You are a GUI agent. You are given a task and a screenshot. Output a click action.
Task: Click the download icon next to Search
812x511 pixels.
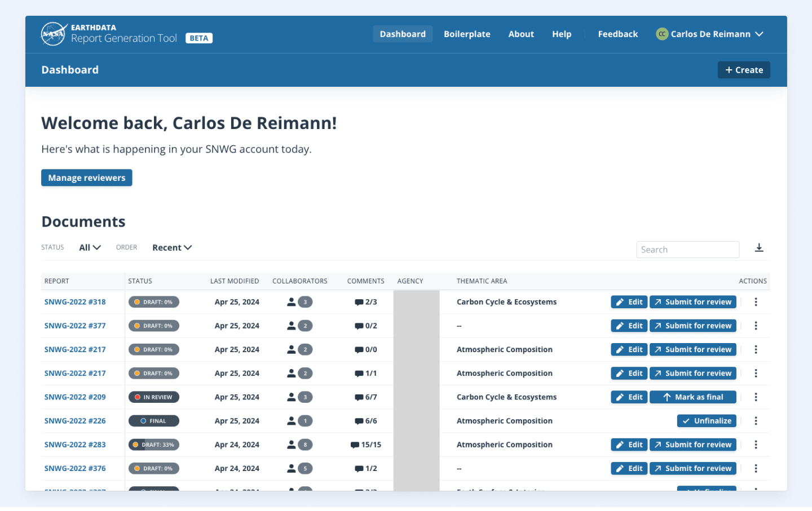[x=759, y=248]
